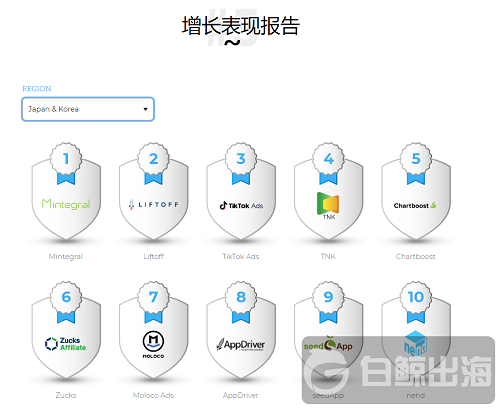Click the rank 10 ribbon badge
Screen dimensions: 500x409
416,302
